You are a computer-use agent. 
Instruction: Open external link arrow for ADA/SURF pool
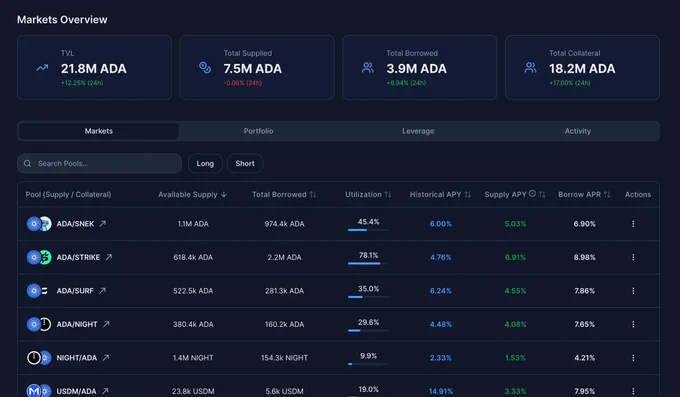tap(102, 291)
